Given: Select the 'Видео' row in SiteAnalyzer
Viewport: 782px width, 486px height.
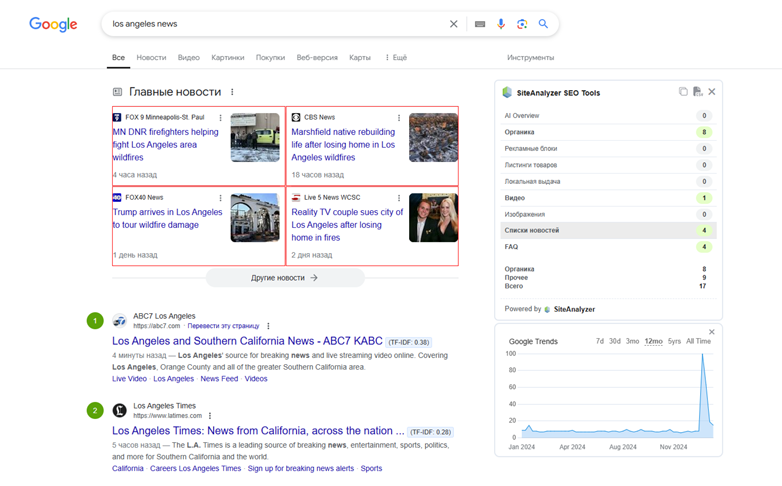Looking at the screenshot, I should (x=608, y=198).
